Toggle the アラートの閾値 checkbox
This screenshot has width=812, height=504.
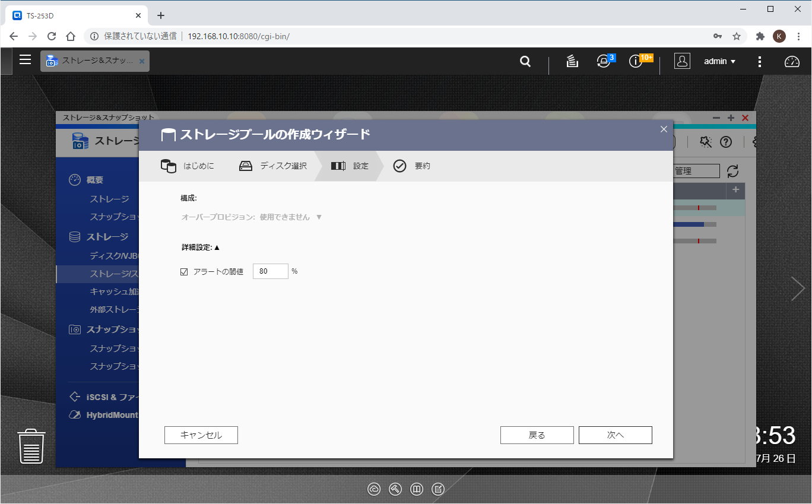click(x=184, y=272)
